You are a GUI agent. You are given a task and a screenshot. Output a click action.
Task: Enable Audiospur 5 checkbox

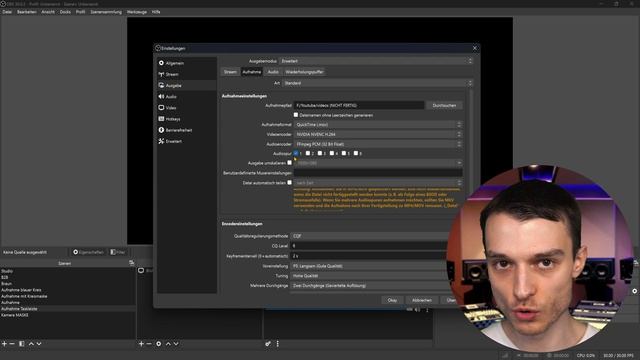tap(344, 153)
